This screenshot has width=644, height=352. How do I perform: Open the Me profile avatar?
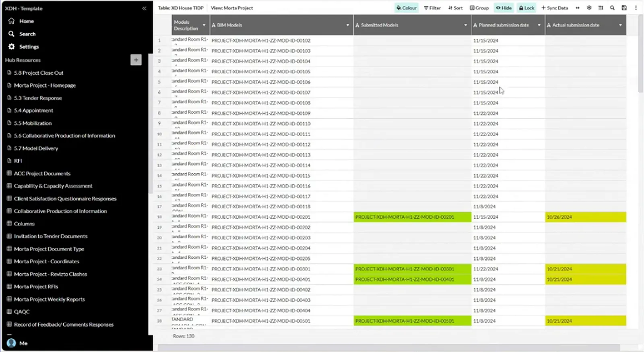click(x=11, y=343)
